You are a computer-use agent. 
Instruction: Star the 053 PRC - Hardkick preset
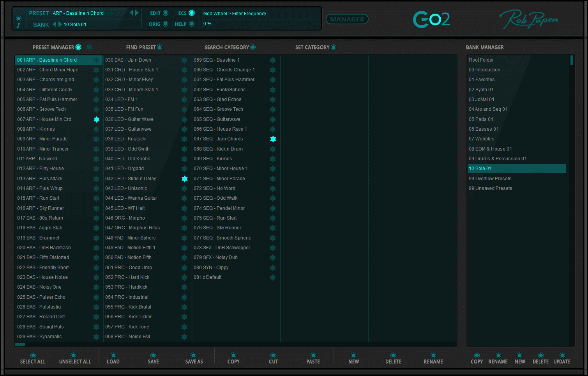184,287
